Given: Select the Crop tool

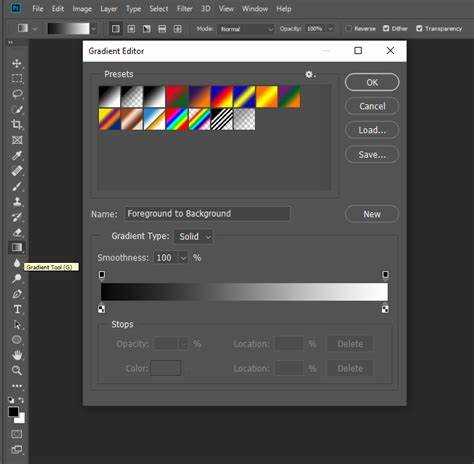Looking at the screenshot, I should click(17, 124).
